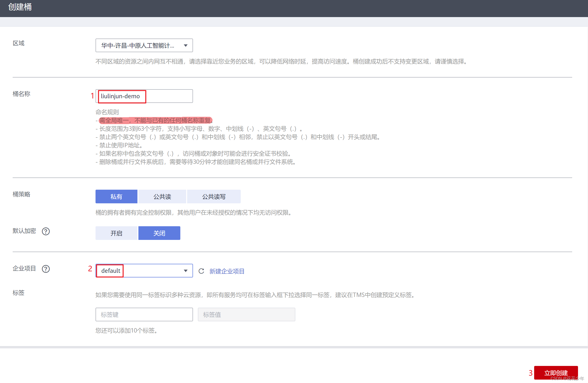Click help icon next to 企业项目
Screen dimensions: 588x383
46,269
